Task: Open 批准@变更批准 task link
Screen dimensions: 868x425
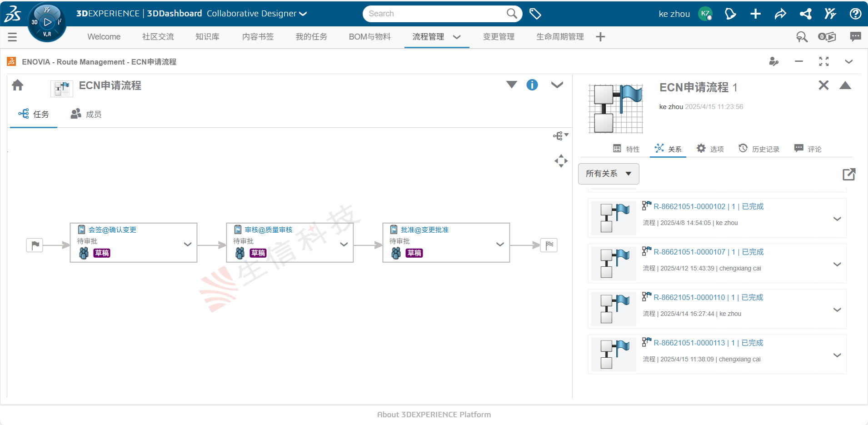Action: coord(425,230)
